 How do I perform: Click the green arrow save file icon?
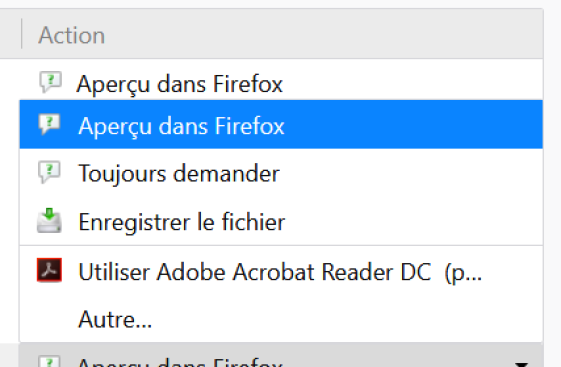point(49,221)
